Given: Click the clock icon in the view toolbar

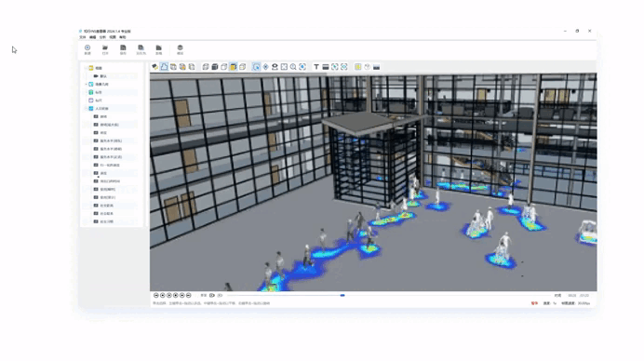Looking at the screenshot, I should click(368, 67).
